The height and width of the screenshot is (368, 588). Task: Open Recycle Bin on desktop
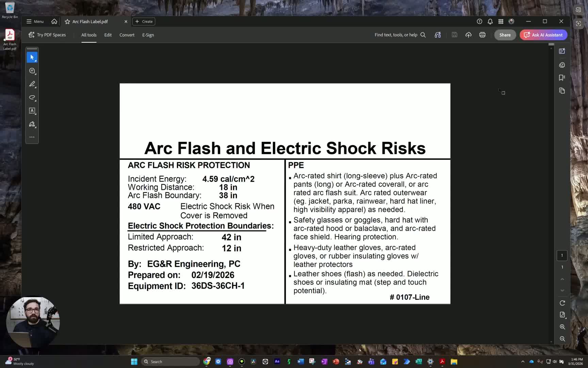click(10, 10)
